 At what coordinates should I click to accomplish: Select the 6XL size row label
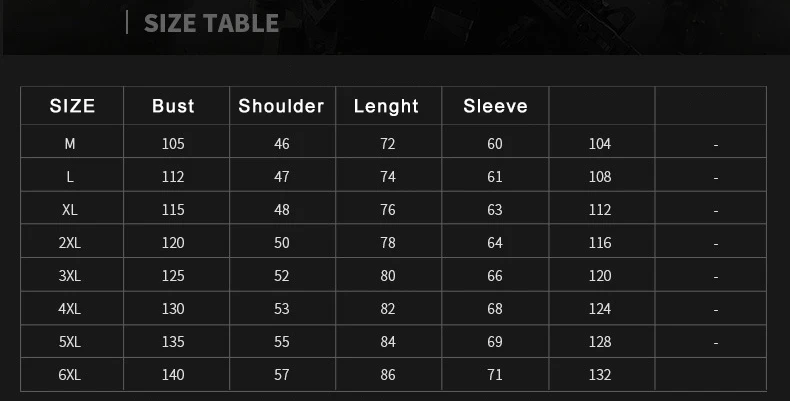[x=70, y=374]
